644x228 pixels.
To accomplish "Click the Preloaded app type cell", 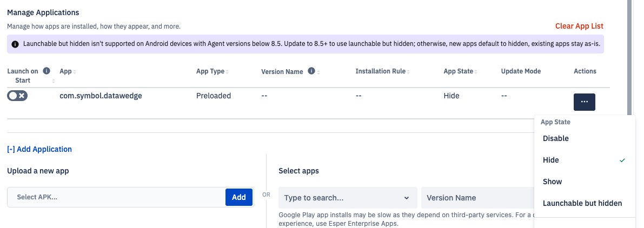I will click(214, 96).
